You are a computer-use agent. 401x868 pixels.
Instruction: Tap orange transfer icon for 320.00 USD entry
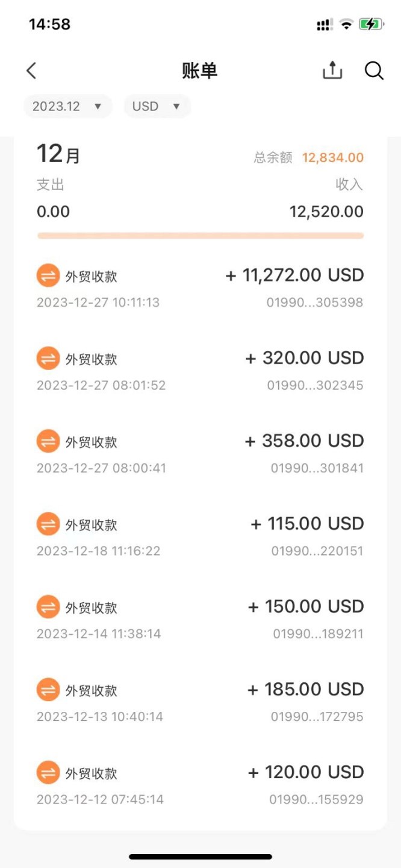pos(48,359)
